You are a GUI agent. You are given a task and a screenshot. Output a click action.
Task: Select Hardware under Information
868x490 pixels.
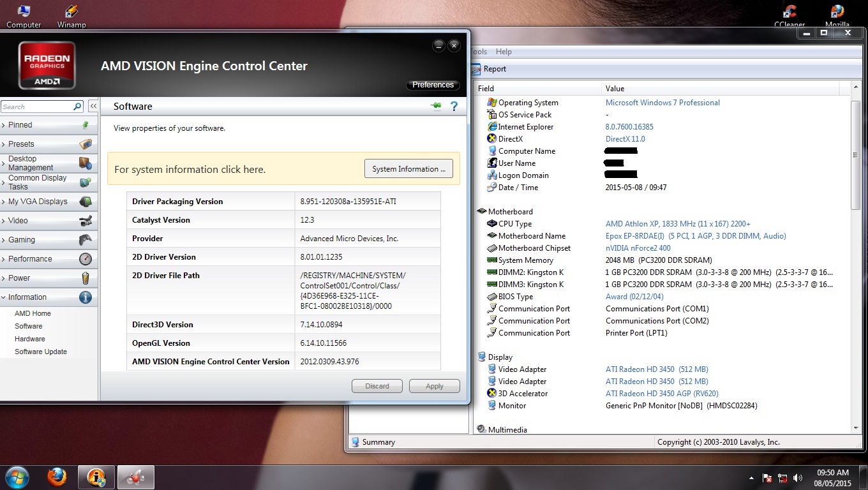30,339
